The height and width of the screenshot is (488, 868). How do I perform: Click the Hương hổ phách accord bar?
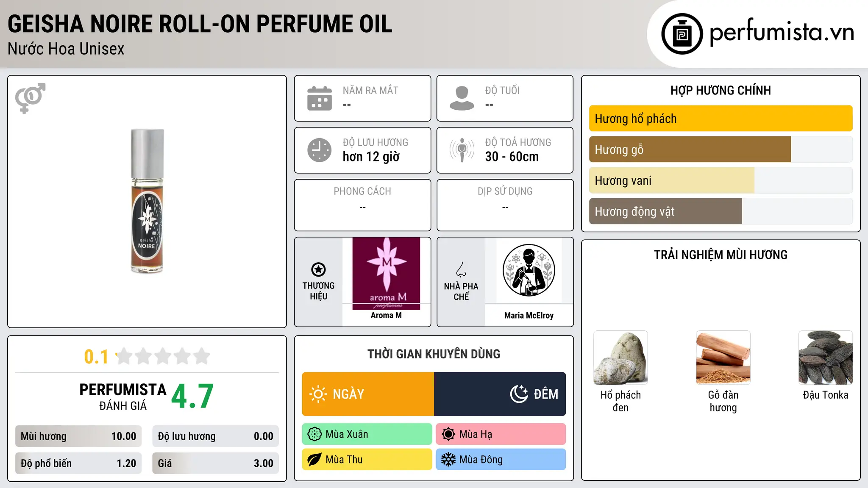(x=721, y=119)
